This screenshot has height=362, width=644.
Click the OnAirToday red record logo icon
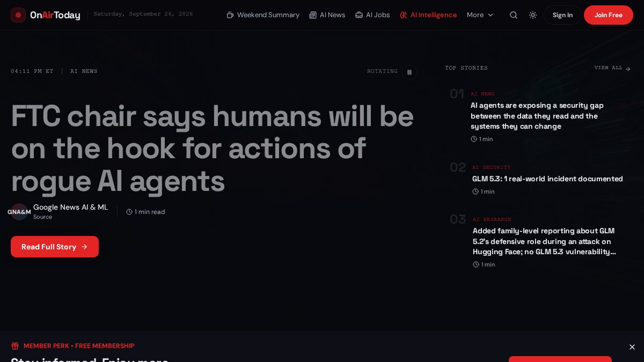pos(18,15)
